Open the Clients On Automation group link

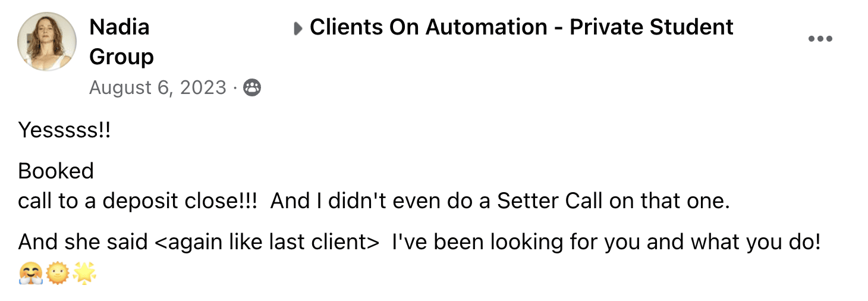click(x=521, y=27)
